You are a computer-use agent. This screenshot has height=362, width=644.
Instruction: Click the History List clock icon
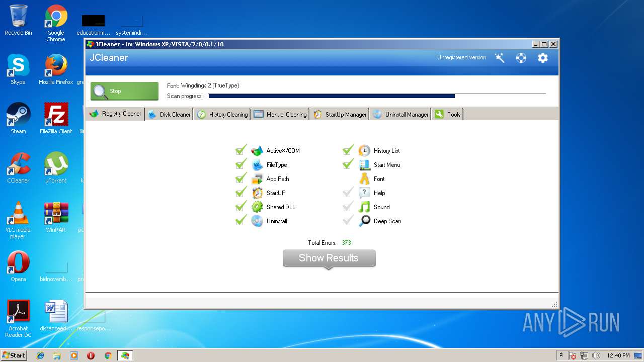[x=364, y=150]
